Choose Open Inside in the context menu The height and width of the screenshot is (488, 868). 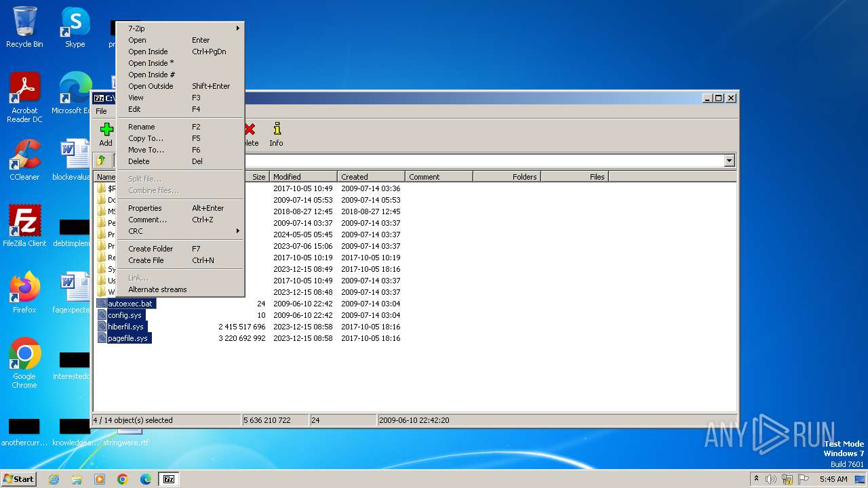pyautogui.click(x=180, y=52)
